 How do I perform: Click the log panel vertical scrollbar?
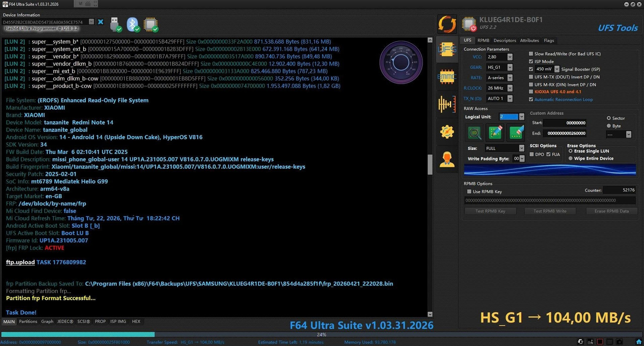point(430,176)
